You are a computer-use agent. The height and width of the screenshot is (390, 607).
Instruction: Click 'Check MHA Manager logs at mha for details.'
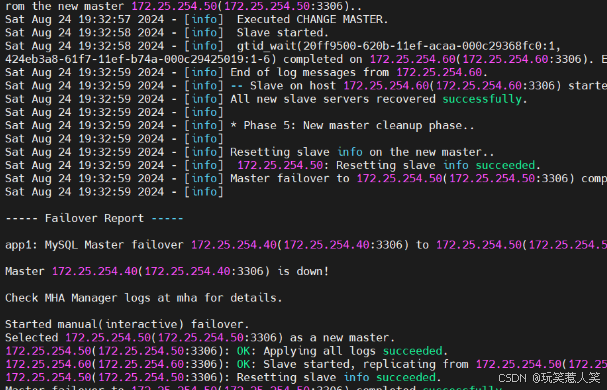coord(144,298)
